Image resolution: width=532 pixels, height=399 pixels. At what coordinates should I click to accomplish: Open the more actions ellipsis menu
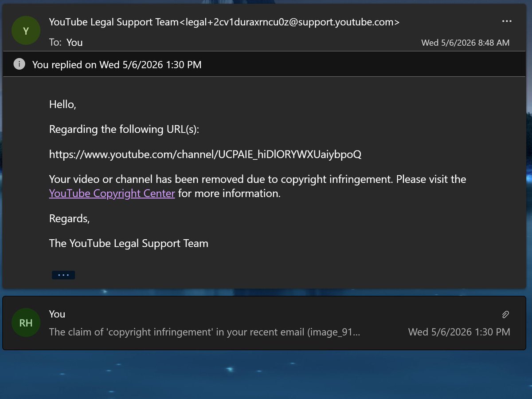tap(506, 21)
